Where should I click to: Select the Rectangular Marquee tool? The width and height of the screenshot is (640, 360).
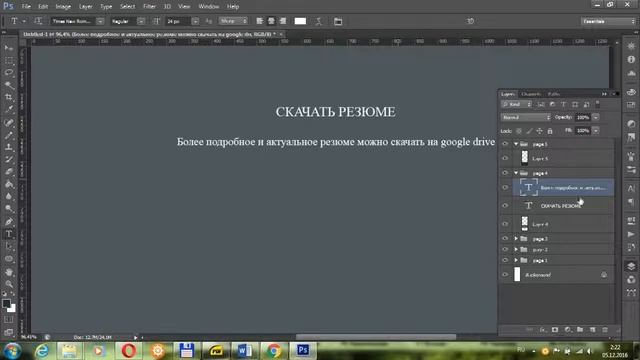(9, 60)
